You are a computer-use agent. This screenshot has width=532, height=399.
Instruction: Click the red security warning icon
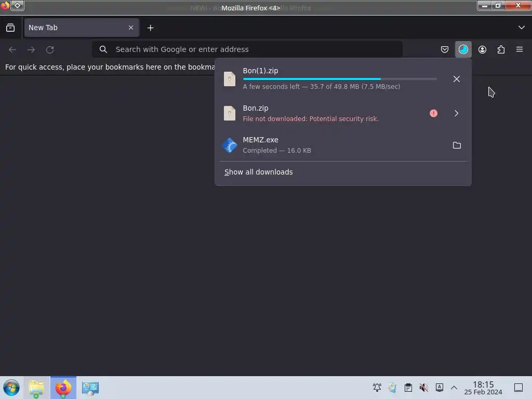click(433, 113)
